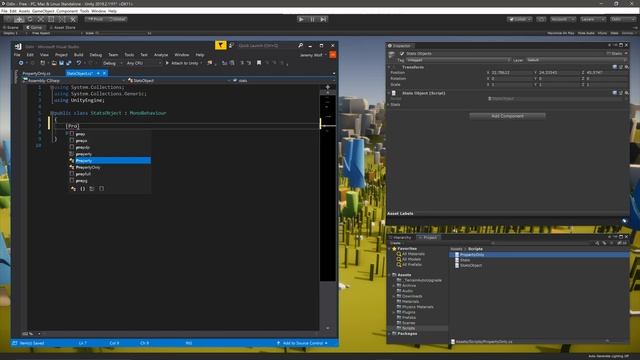
Task: Open the Assembly-CSharp project dropdown
Action: click(x=74, y=81)
